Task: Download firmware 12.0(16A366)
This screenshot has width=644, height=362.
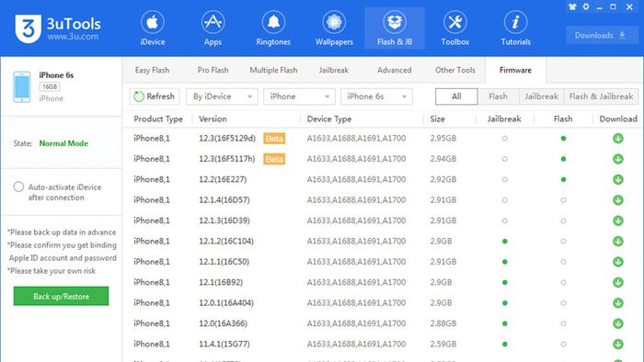Action: (618, 323)
